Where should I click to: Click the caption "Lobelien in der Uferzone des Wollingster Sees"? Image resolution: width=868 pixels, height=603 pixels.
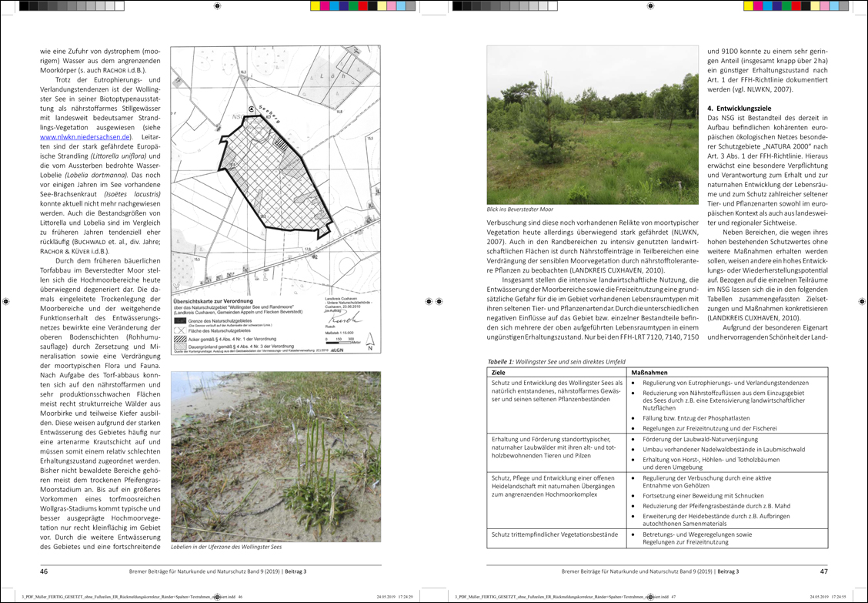[x=226, y=547]
